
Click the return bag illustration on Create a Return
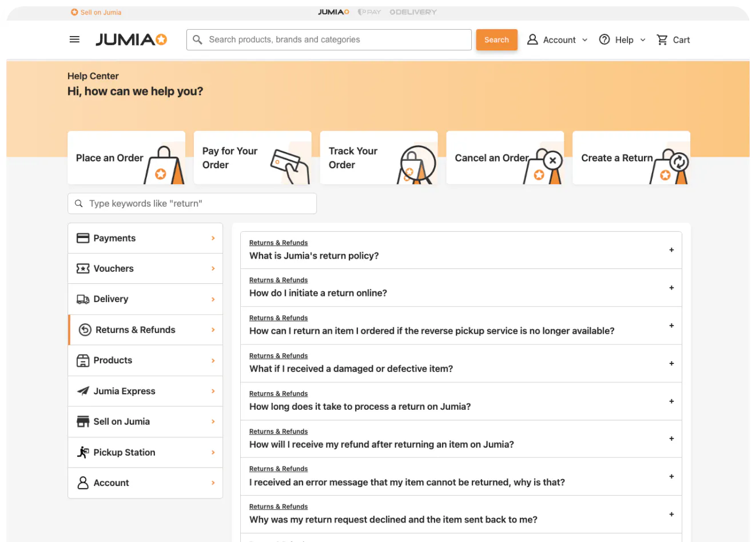coord(669,166)
